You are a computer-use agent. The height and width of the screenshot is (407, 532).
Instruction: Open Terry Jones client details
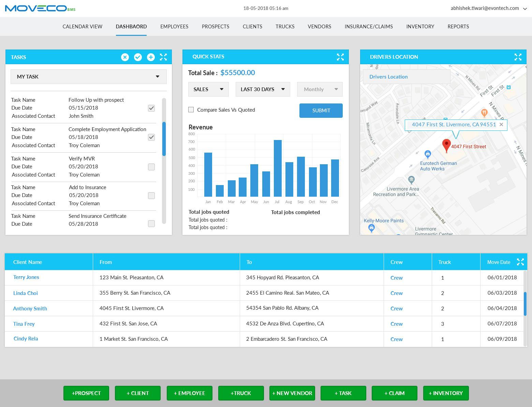26,277
